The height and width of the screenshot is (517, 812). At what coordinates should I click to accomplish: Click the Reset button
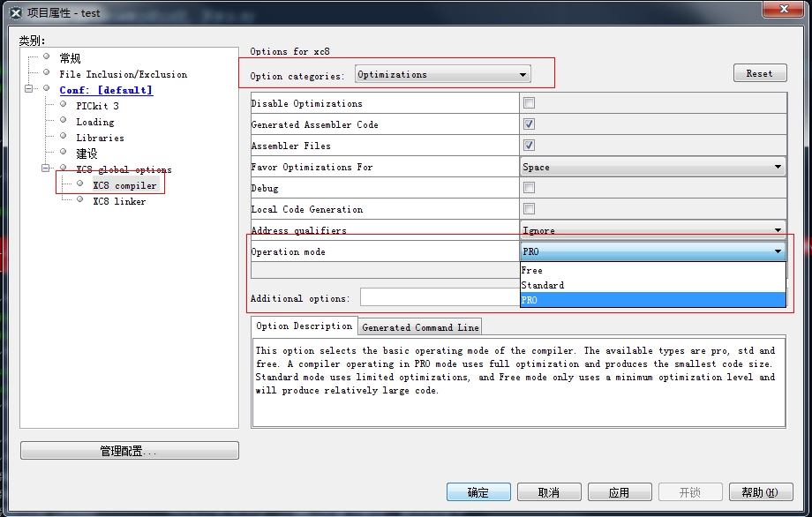(x=760, y=73)
